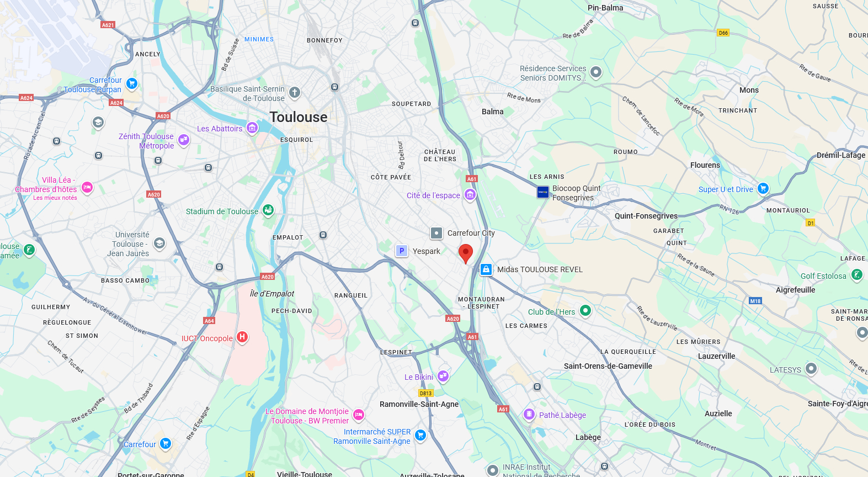Select the Stadium de Toulouse marker icon
The width and height of the screenshot is (868, 477).
[x=268, y=210]
